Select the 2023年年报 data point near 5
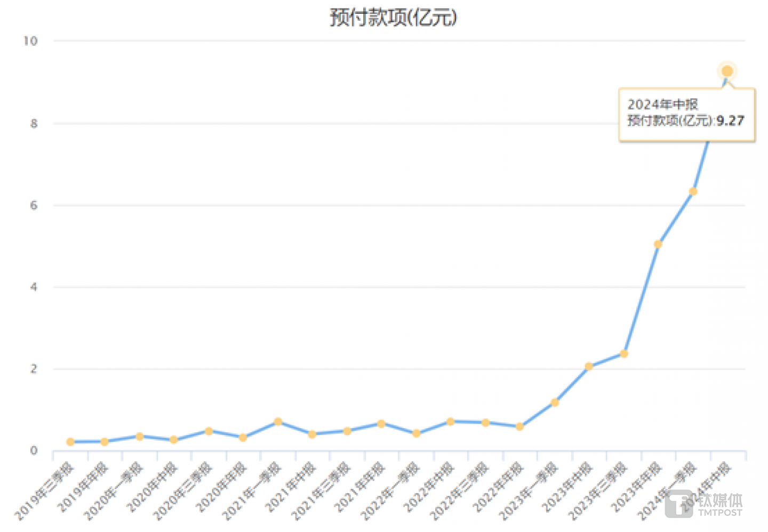Screen dimensions: 768x532 coord(658,244)
